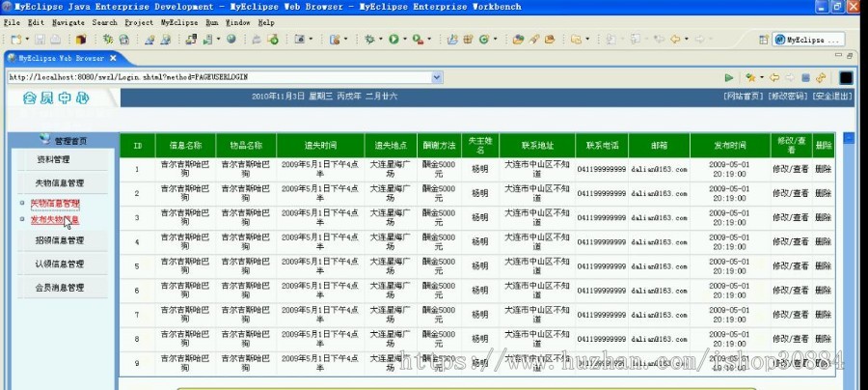This screenshot has width=868, height=390.
Task: Open the Debug configurations dropdown arrow
Action: pos(380,40)
